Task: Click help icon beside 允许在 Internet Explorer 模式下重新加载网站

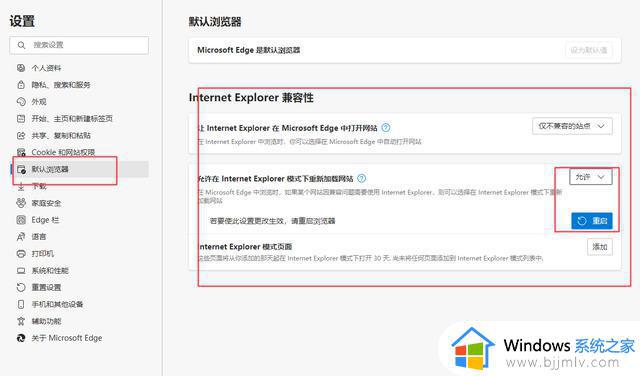Action: [362, 178]
